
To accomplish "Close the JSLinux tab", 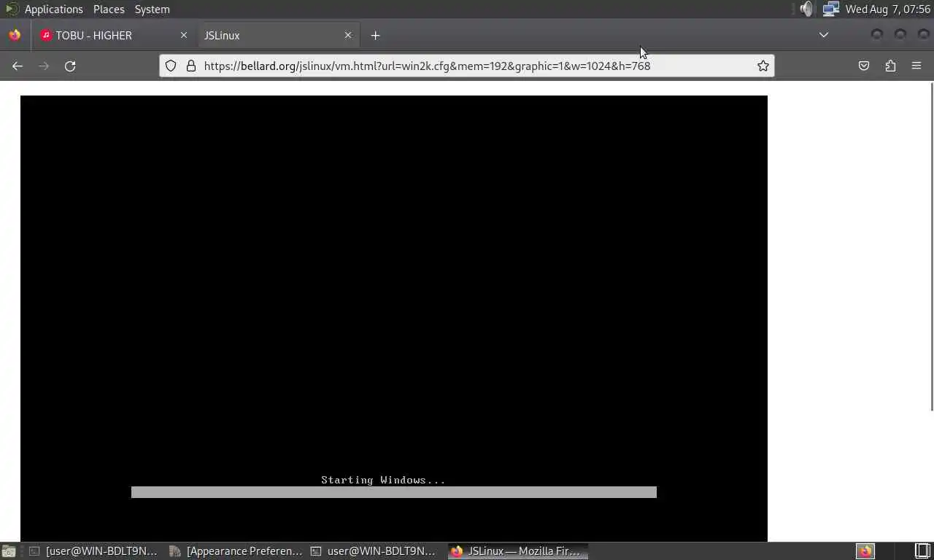I will pos(348,35).
